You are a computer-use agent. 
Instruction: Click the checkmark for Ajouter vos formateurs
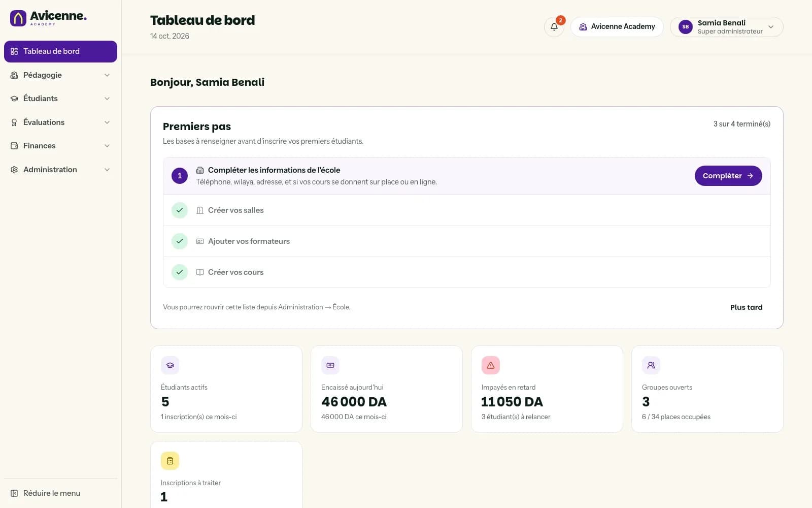[180, 241]
